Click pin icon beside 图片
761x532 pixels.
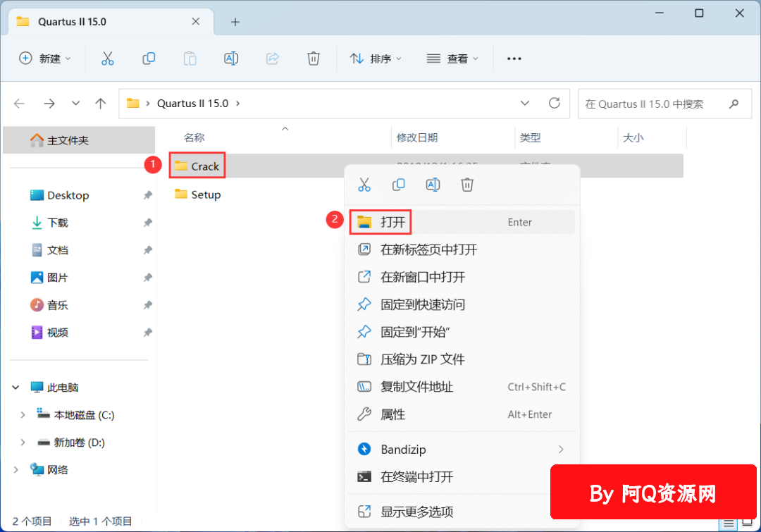(147, 278)
